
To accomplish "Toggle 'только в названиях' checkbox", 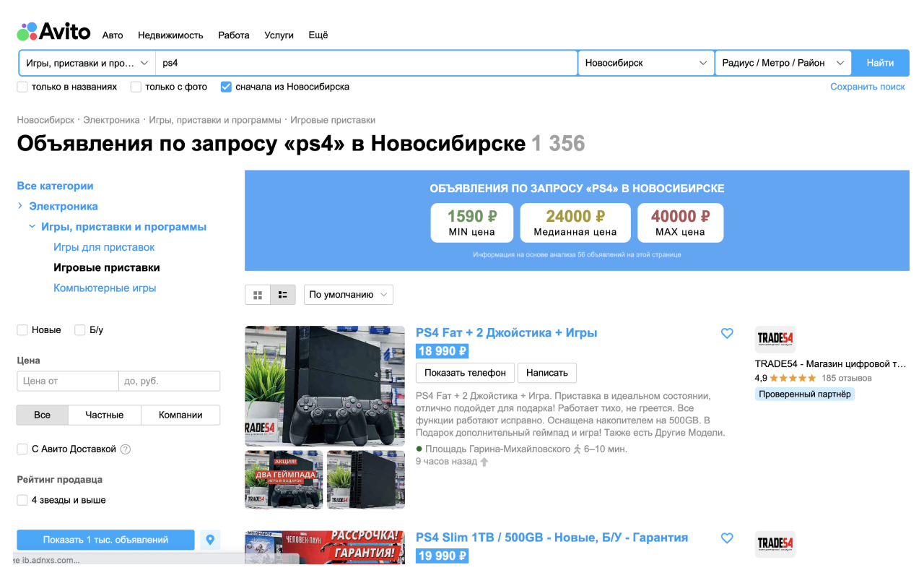I will [x=22, y=87].
